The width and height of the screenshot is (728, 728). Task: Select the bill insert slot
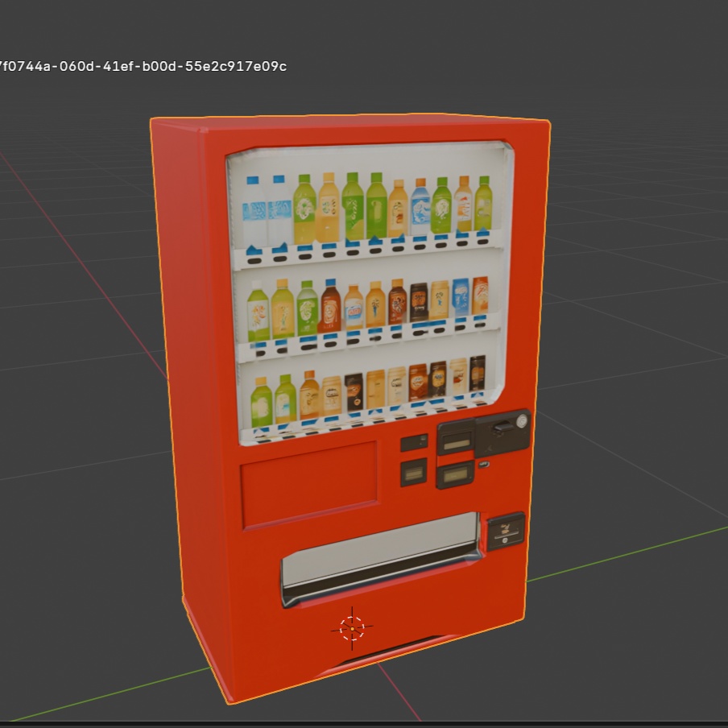[505, 425]
